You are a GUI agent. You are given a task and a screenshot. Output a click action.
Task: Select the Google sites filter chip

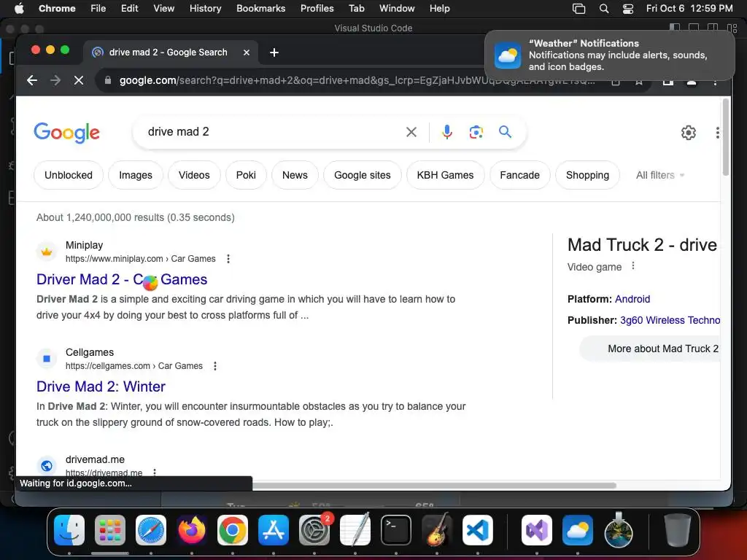(362, 175)
